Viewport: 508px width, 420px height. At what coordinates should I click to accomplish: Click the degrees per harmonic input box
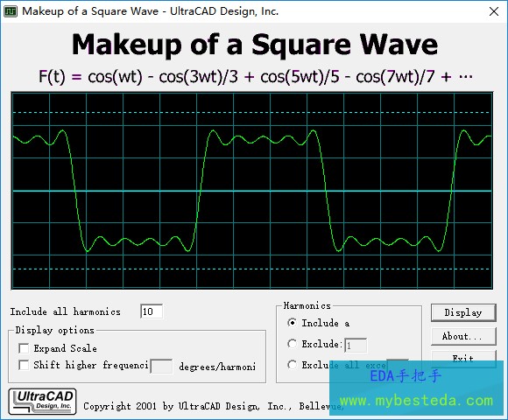tap(161, 367)
